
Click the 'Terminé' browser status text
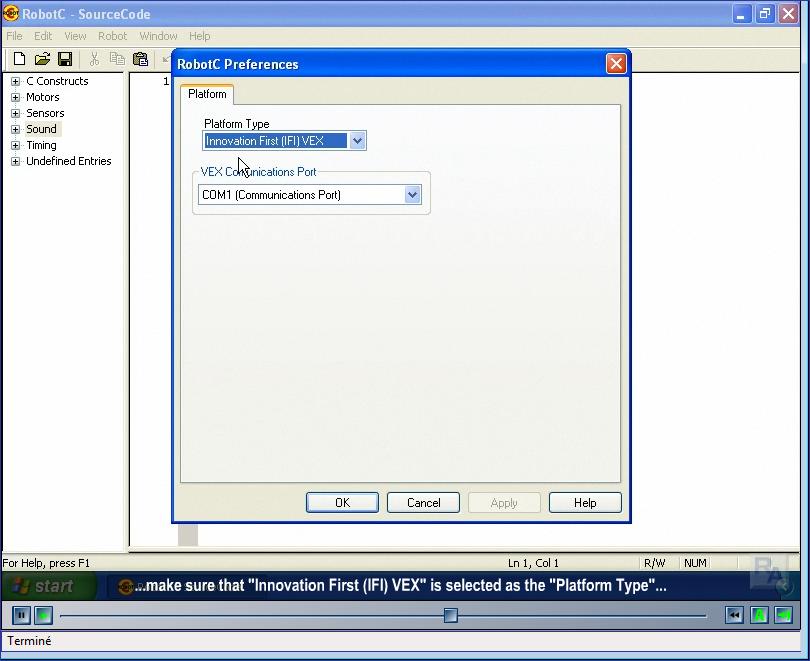tap(29, 641)
